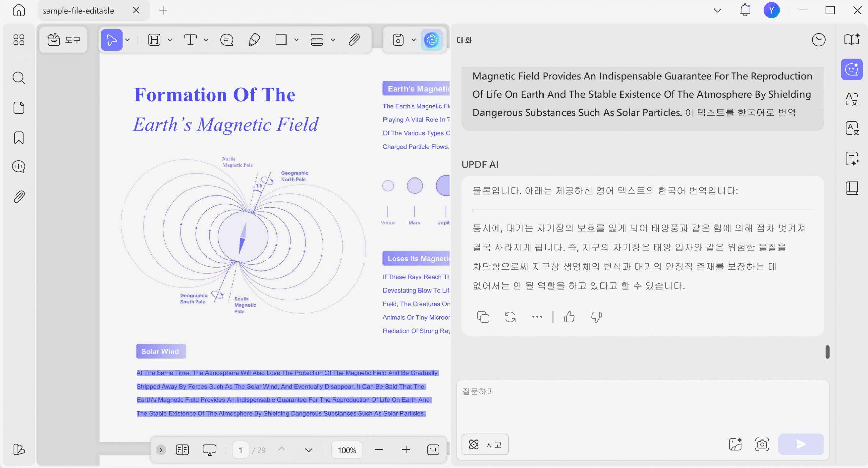Select the cursor selection tool
The height and width of the screenshot is (468, 868).
click(112, 40)
